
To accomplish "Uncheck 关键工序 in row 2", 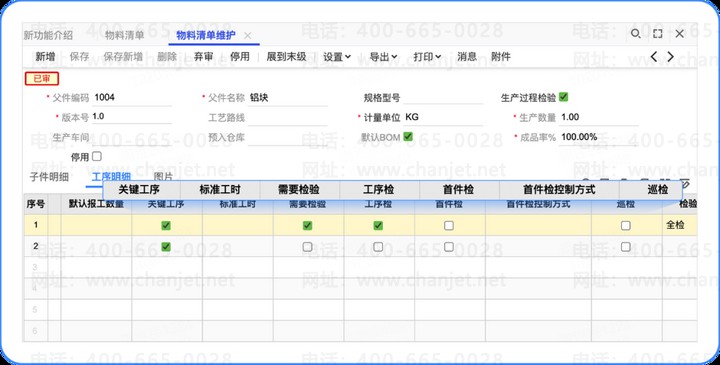I will (x=166, y=247).
